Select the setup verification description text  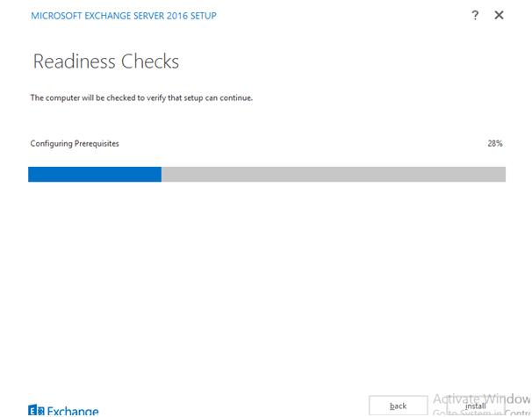pyautogui.click(x=141, y=97)
